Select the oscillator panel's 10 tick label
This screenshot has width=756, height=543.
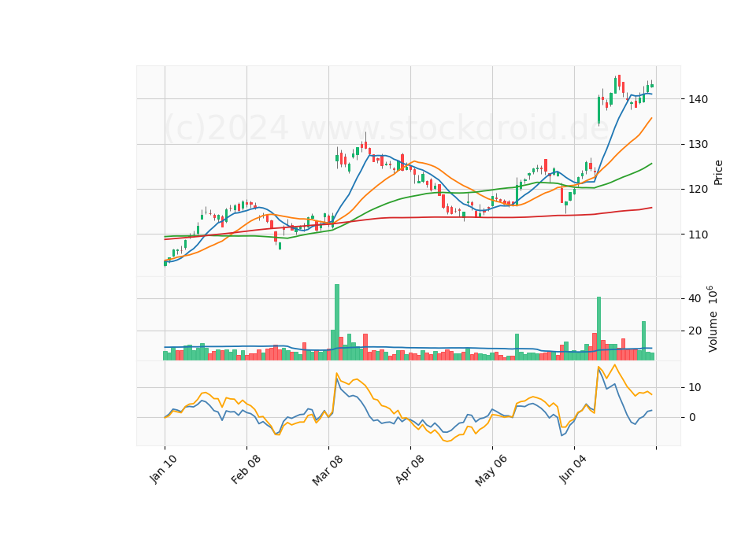click(x=695, y=387)
